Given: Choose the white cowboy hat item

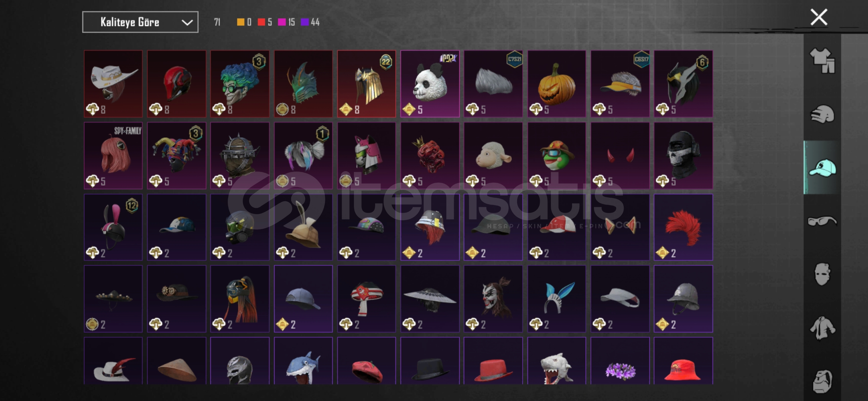Looking at the screenshot, I should click(113, 84).
